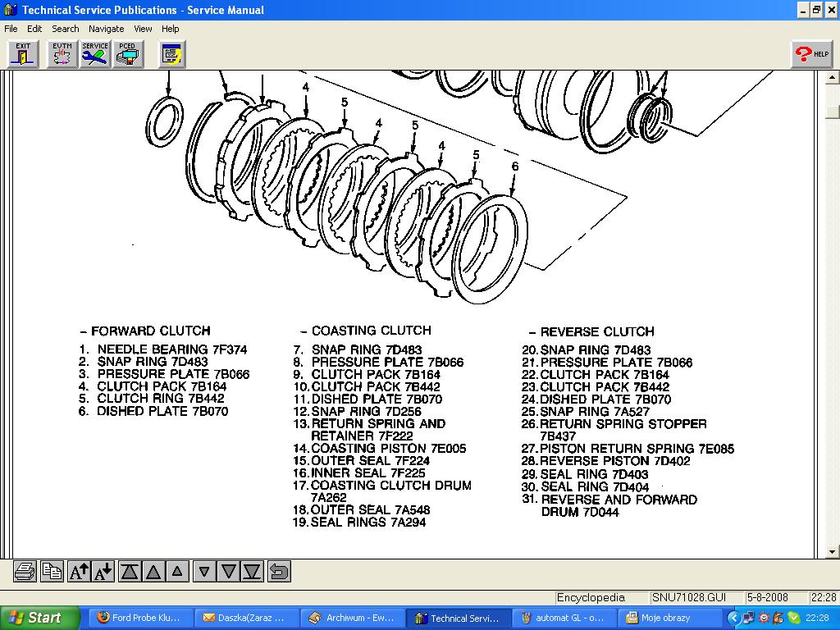Image resolution: width=840 pixels, height=630 pixels.
Task: Click the EXIT door toolbar icon
Action: [23, 54]
